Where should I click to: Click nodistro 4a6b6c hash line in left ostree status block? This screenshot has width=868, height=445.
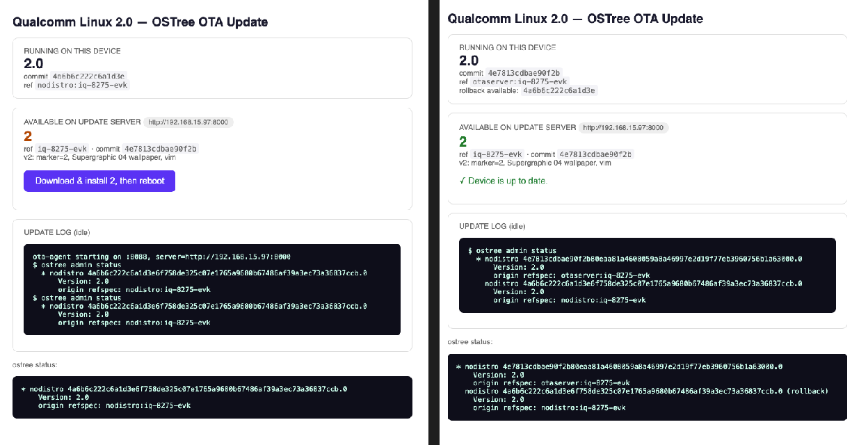click(184, 389)
